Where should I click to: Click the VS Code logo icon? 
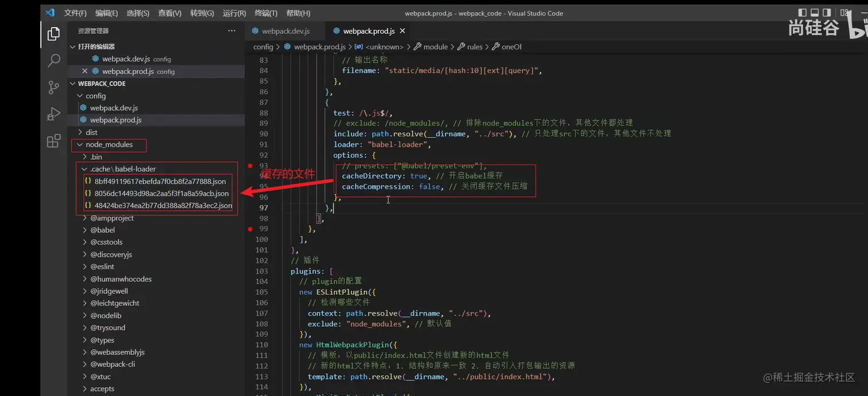(x=49, y=13)
